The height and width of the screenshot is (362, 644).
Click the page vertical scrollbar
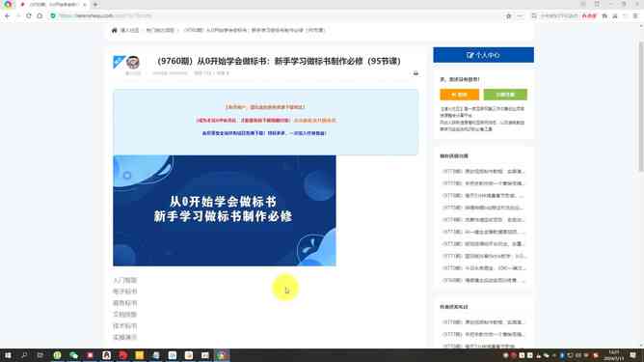[x=641, y=107]
